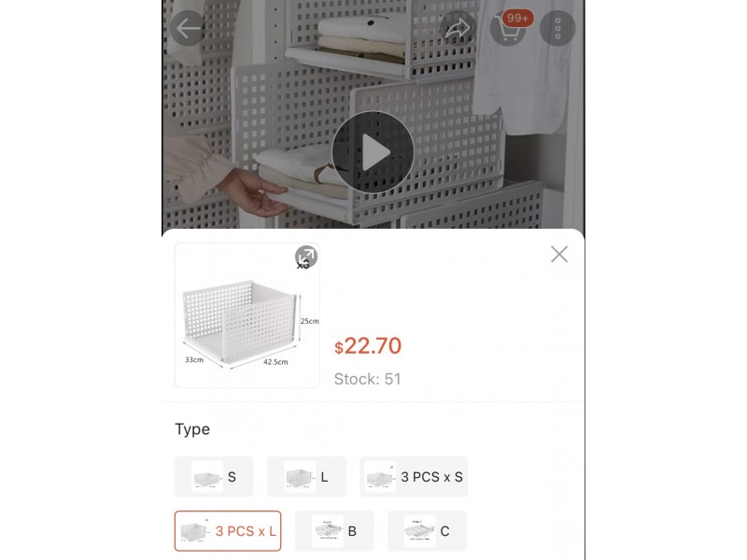Select the L type option
This screenshot has height=560, width=747.
pyautogui.click(x=306, y=477)
